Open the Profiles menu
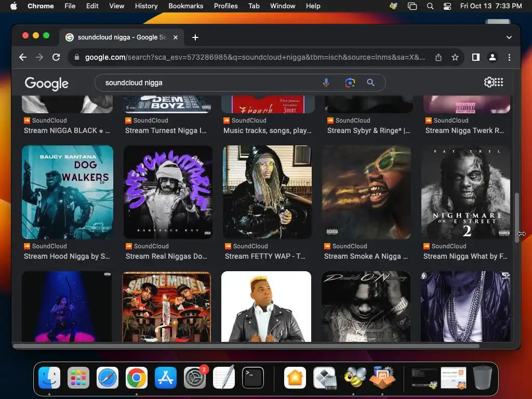 coord(225,6)
